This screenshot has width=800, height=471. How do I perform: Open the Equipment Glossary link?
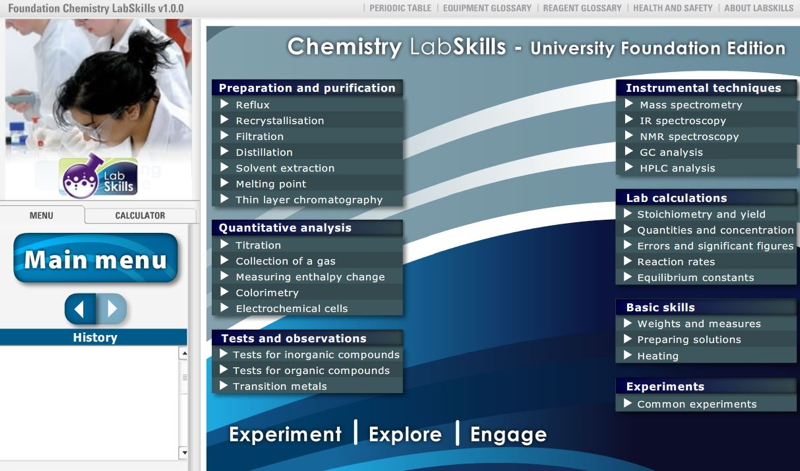[x=484, y=8]
